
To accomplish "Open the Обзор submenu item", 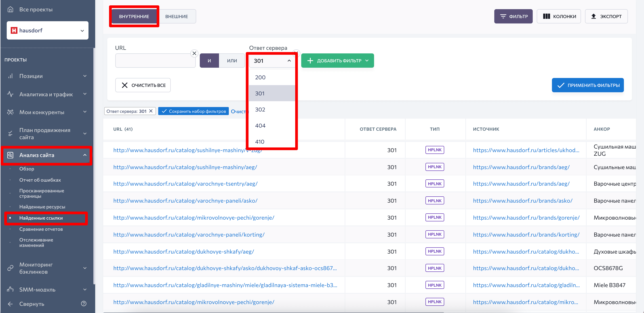I will click(27, 169).
